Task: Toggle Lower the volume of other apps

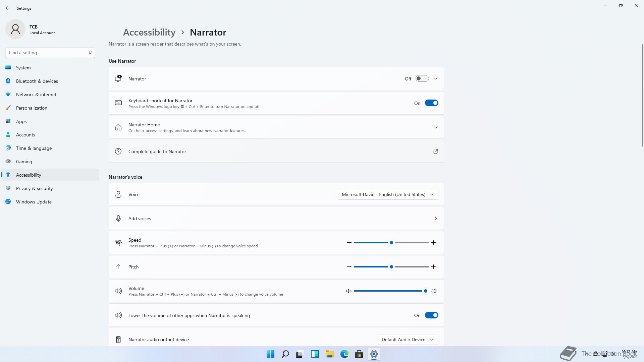Action: (x=431, y=315)
